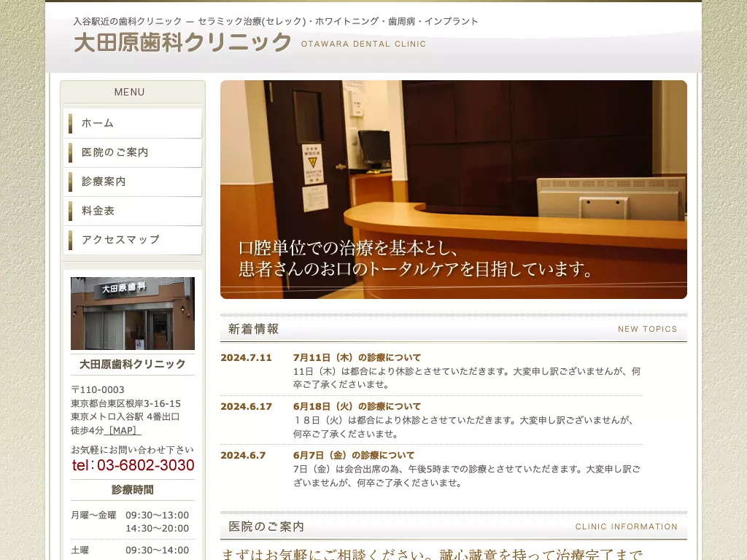Image resolution: width=747 pixels, height=560 pixels.
Task: Click the reception desk hero banner image
Action: [x=454, y=190]
